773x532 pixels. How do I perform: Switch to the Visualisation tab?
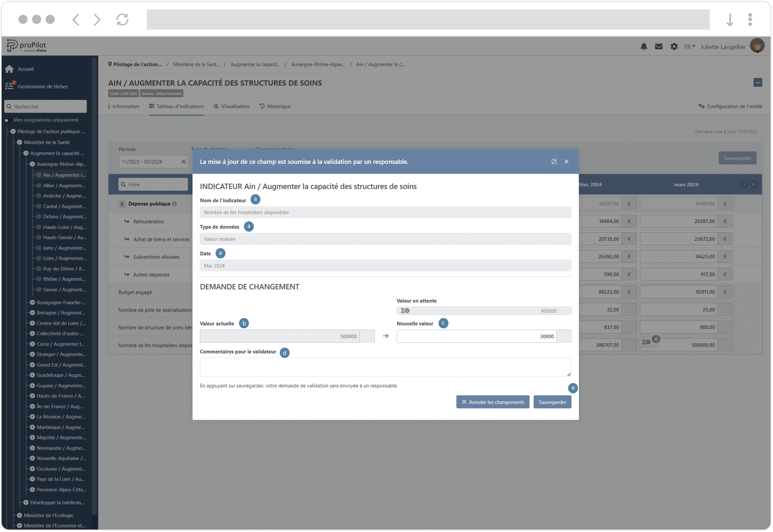pos(232,107)
